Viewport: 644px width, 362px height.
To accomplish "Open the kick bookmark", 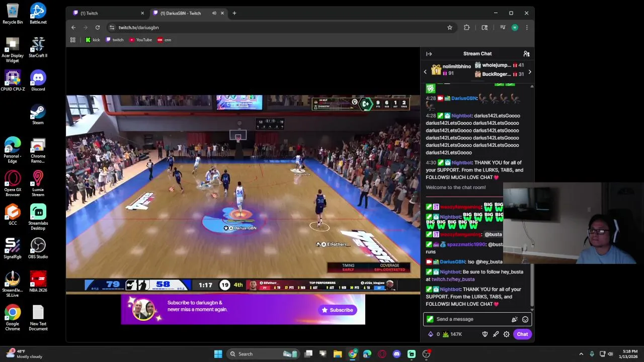I will pyautogui.click(x=93, y=40).
